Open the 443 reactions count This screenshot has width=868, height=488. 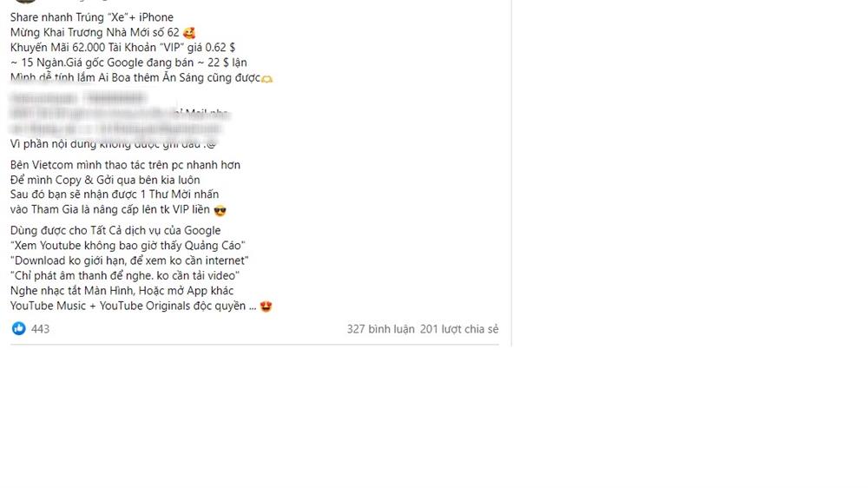pyautogui.click(x=41, y=329)
